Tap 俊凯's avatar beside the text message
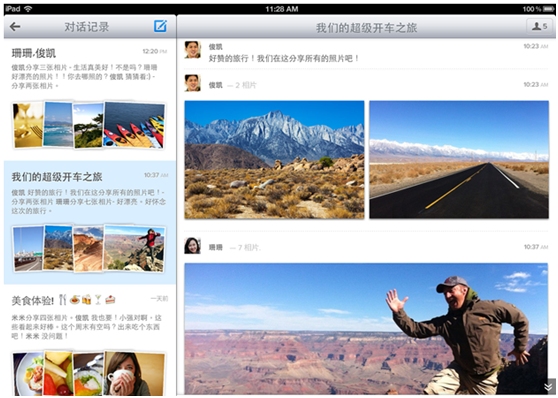The height and width of the screenshot is (398, 558). coord(193,49)
